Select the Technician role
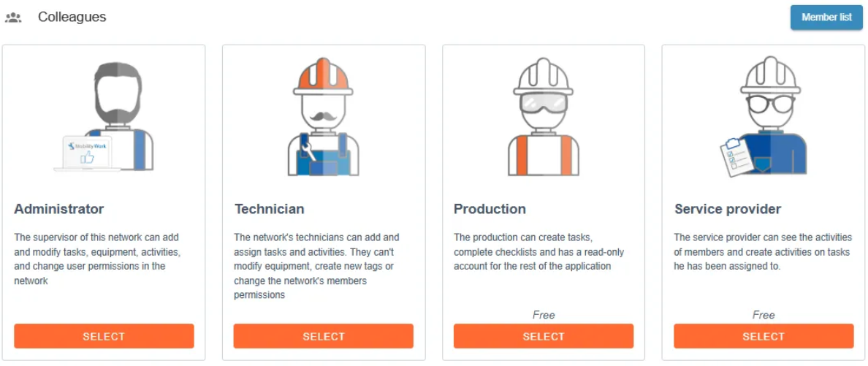The height and width of the screenshot is (366, 868). coord(323,336)
